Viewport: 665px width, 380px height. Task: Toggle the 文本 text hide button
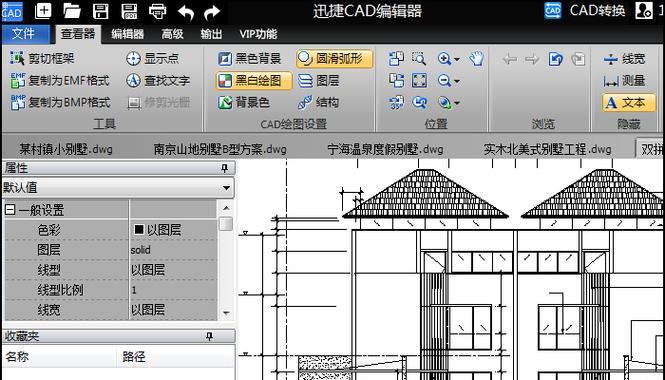click(629, 103)
